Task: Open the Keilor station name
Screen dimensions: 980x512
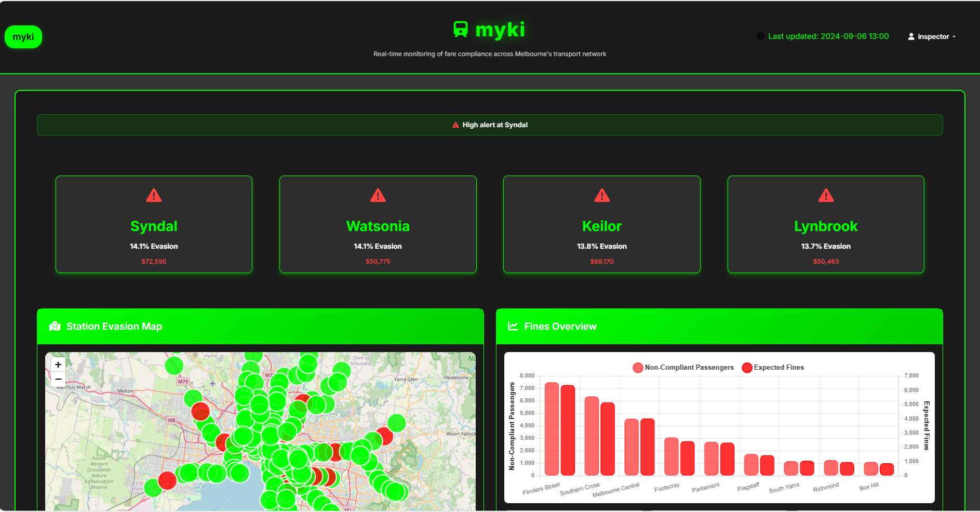Action: pos(602,226)
